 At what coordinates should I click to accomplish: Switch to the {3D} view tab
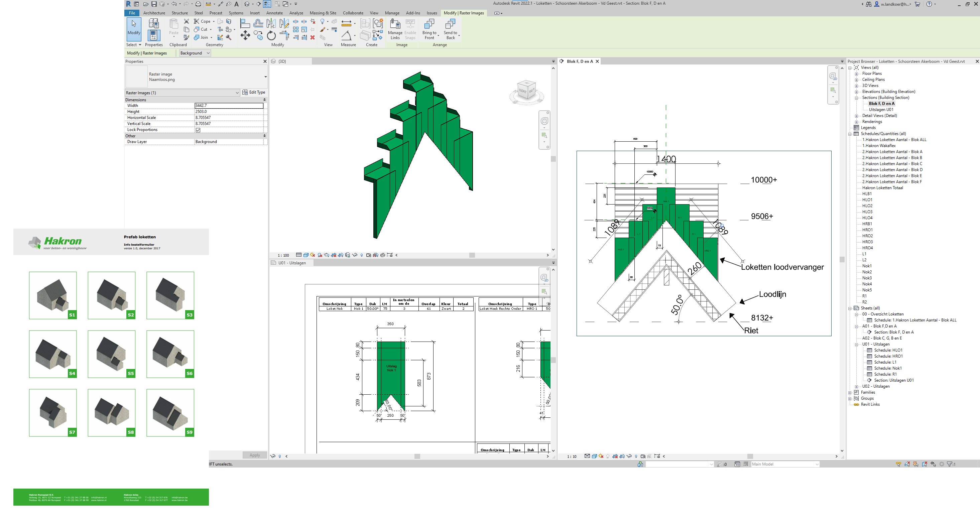point(282,61)
